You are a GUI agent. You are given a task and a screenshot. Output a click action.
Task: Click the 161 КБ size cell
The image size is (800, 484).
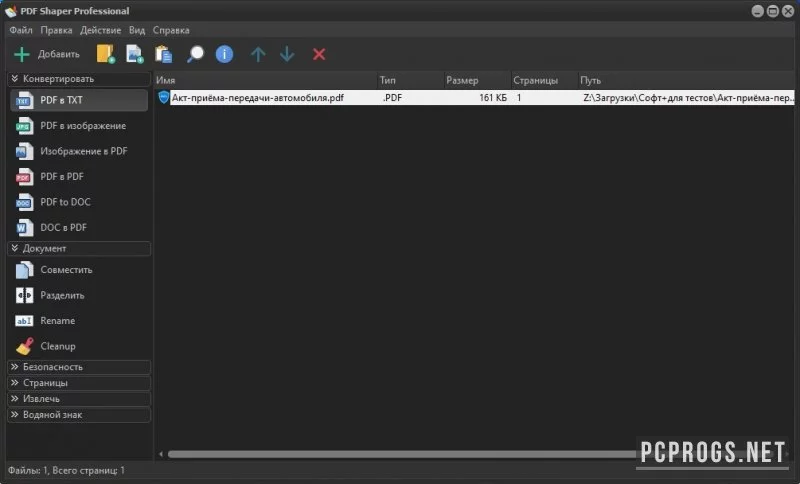click(x=493, y=97)
